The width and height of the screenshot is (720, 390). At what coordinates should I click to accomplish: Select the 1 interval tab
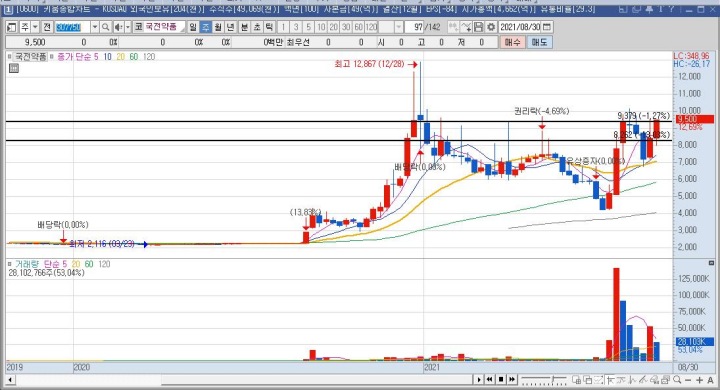pos(283,27)
